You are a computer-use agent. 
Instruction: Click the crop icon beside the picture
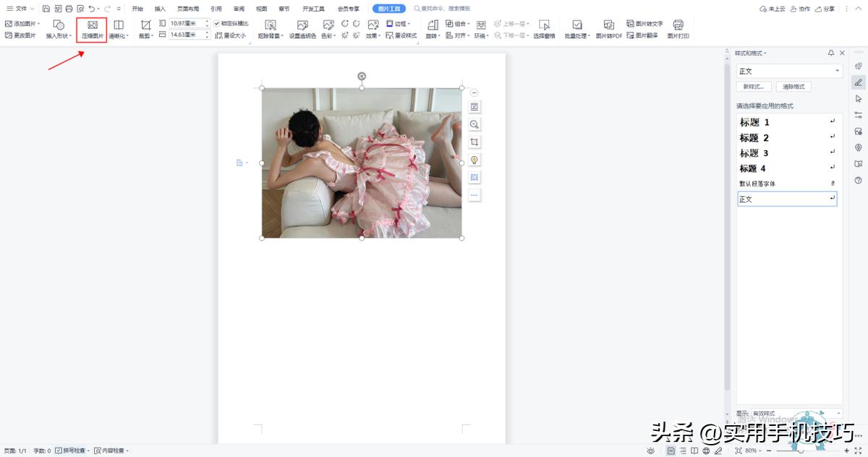coord(475,142)
